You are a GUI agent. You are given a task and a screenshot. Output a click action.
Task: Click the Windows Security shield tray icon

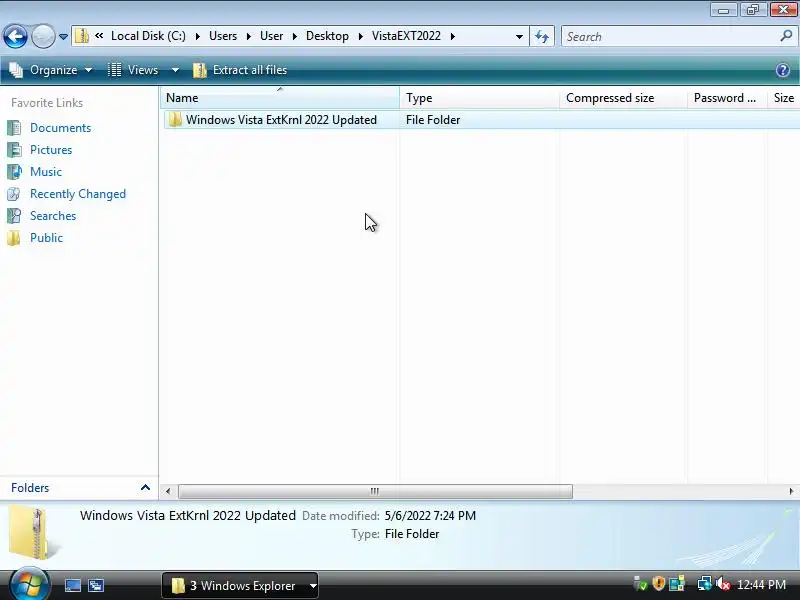click(659, 583)
